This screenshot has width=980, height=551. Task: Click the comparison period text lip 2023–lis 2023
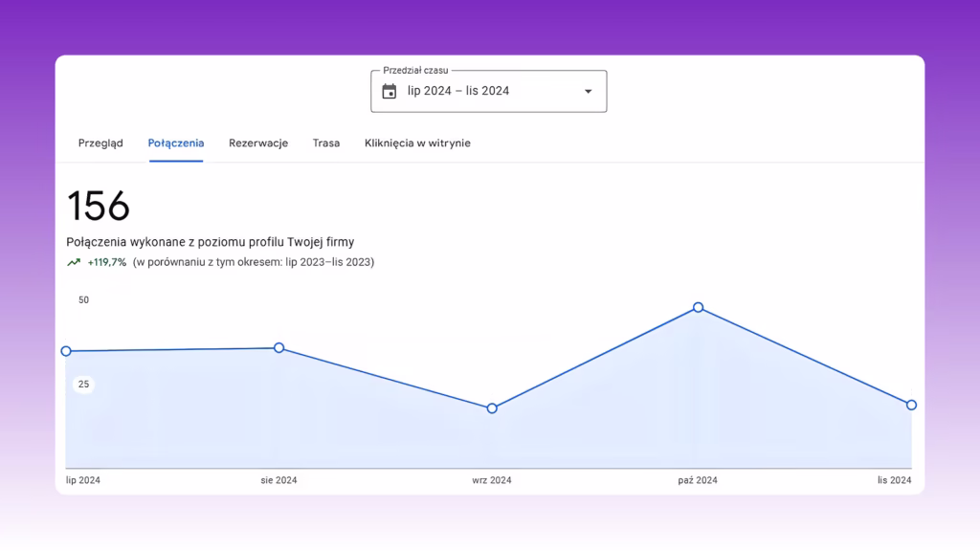point(328,262)
